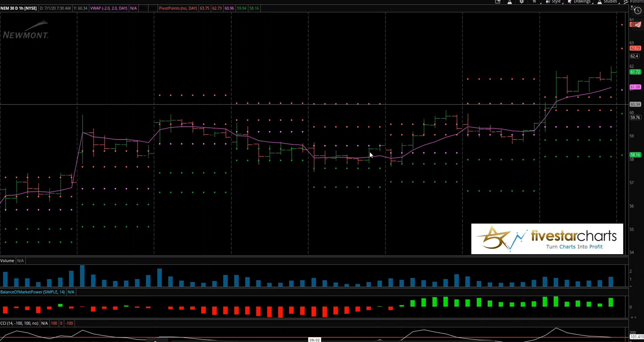Click the 101.415 CCI value label
This screenshot has height=342, width=644.
point(637,337)
